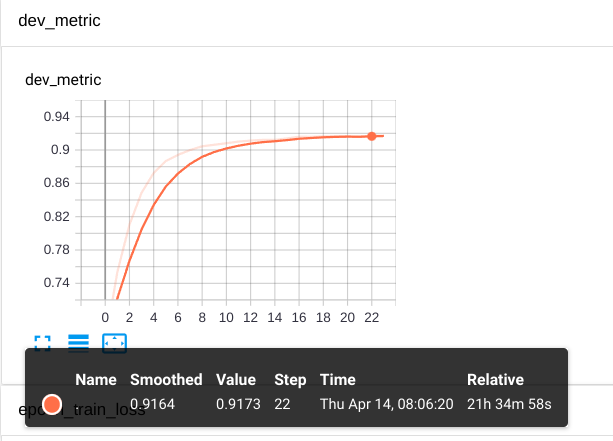
Task: Click the x-axis tick label 10
Action: click(x=226, y=318)
